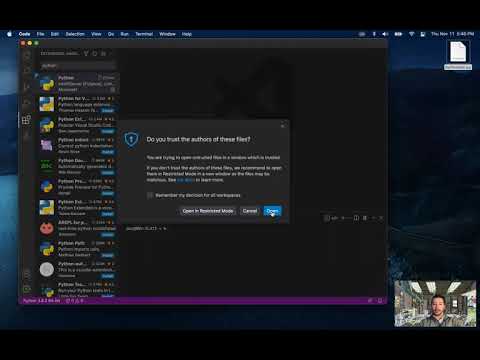Click the battery icon in the menu bar
480x360 pixels.
[398, 34]
